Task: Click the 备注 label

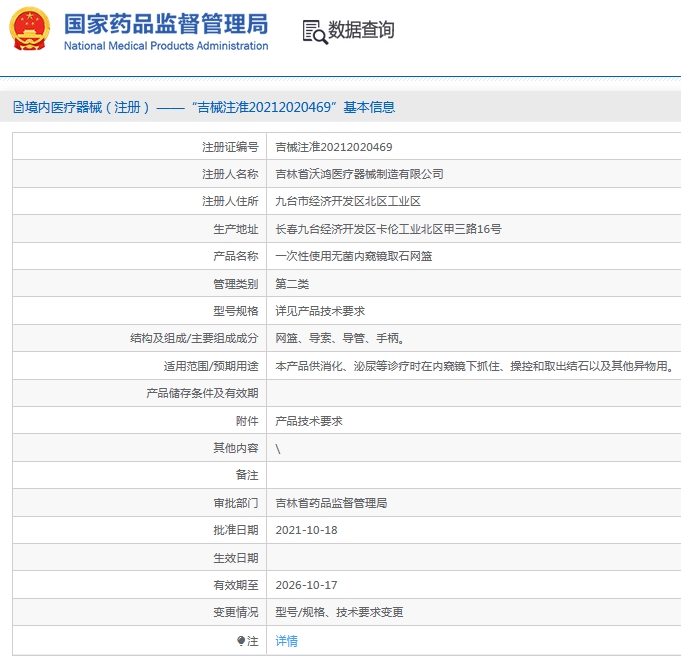Action: [x=247, y=475]
